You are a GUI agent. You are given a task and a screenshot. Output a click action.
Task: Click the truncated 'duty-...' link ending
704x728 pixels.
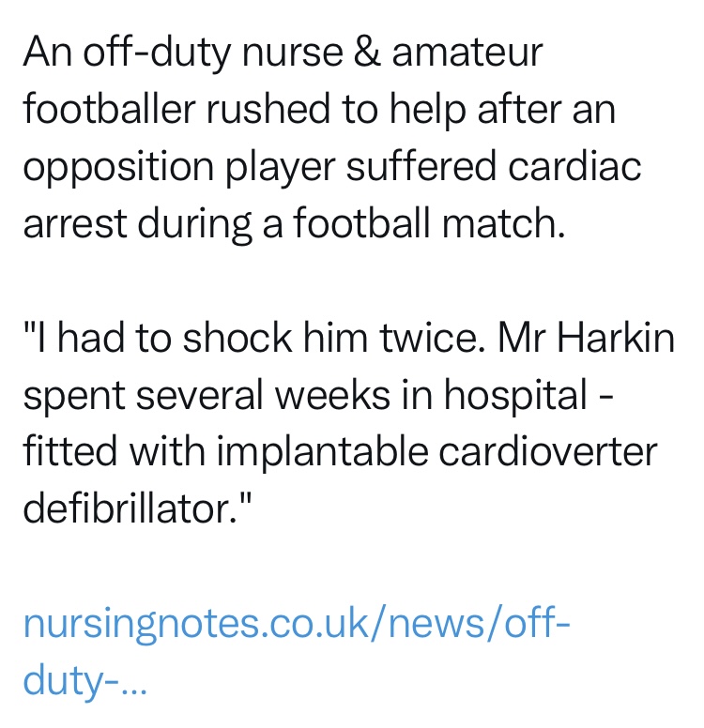click(84, 681)
